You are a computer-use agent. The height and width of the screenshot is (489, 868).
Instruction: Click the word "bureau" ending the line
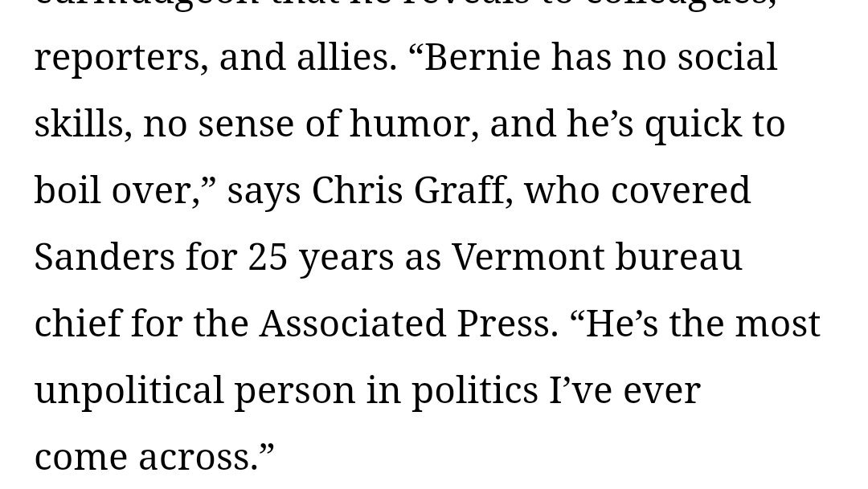(678, 257)
